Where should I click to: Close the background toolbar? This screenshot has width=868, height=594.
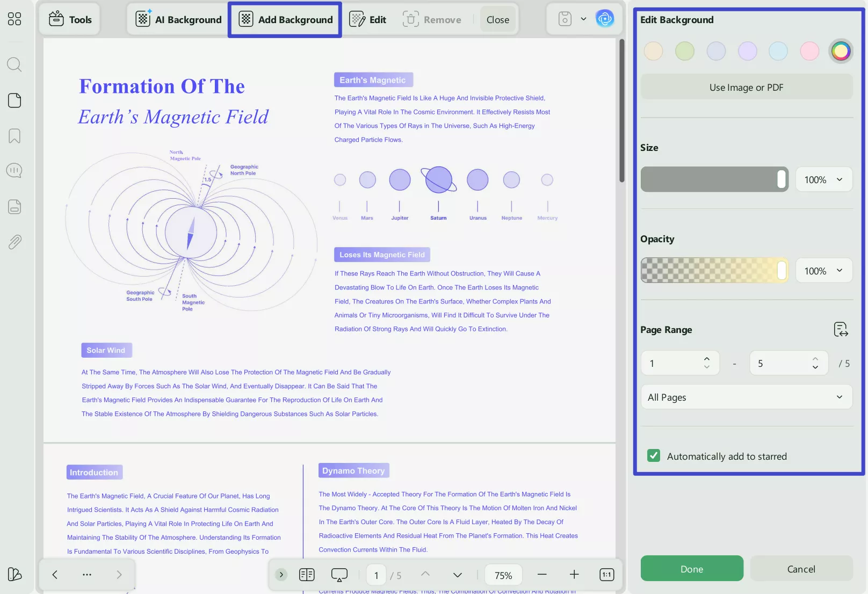point(498,19)
